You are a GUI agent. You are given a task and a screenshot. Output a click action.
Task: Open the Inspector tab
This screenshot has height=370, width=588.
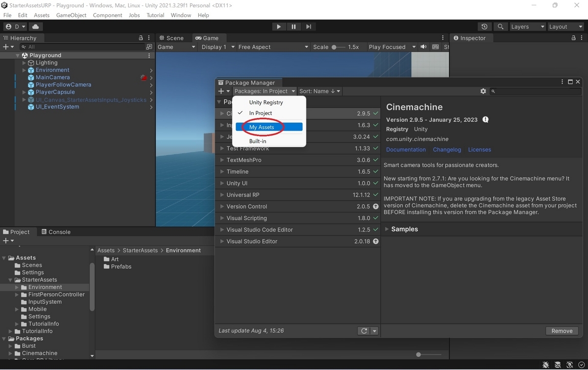pyautogui.click(x=469, y=38)
